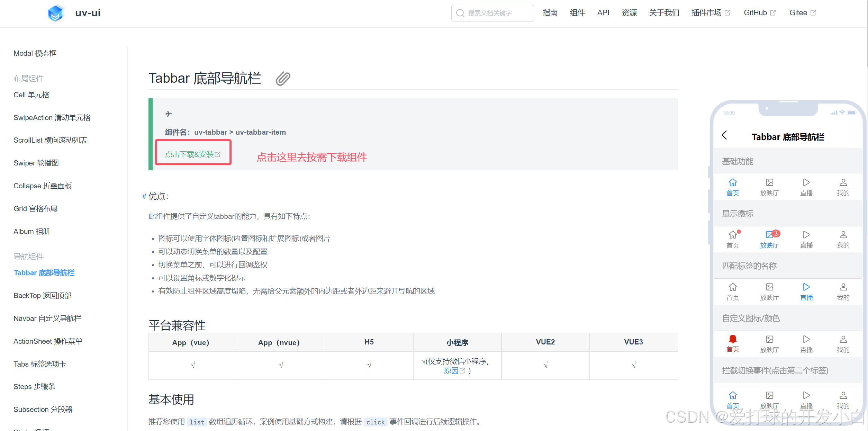The image size is (868, 431).
Task: Click the page vertical scrollbar
Action: [867, 33]
